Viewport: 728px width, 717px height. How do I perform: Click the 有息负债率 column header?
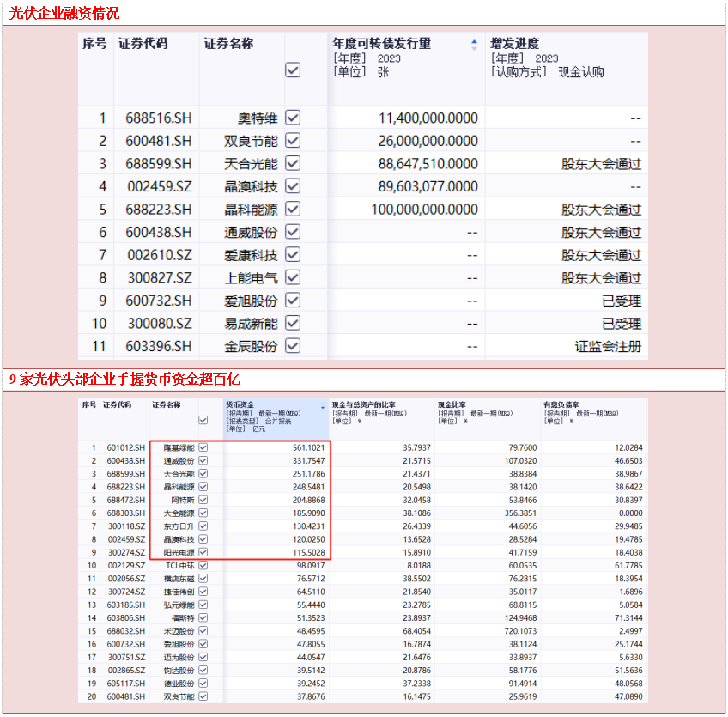point(561,404)
